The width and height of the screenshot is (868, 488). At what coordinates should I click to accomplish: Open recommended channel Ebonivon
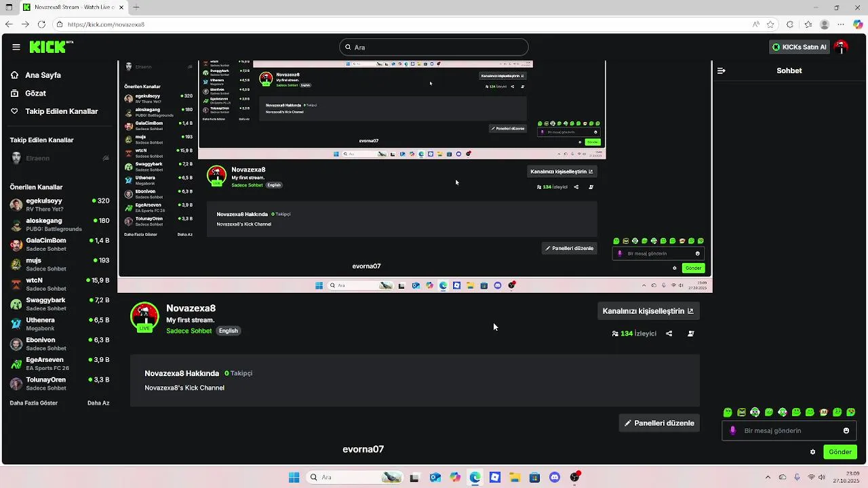59,344
